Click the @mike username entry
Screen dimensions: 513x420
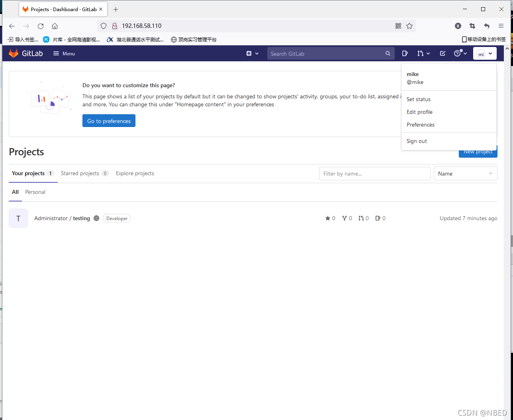coord(415,82)
